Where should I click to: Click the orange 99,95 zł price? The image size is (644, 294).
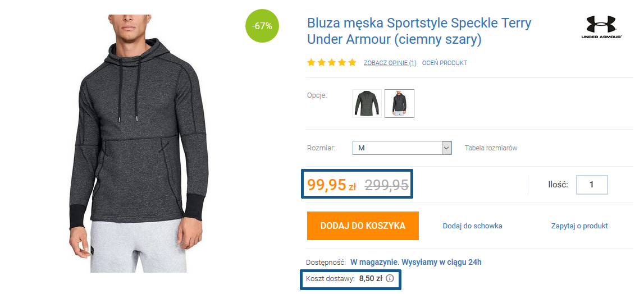pos(331,185)
